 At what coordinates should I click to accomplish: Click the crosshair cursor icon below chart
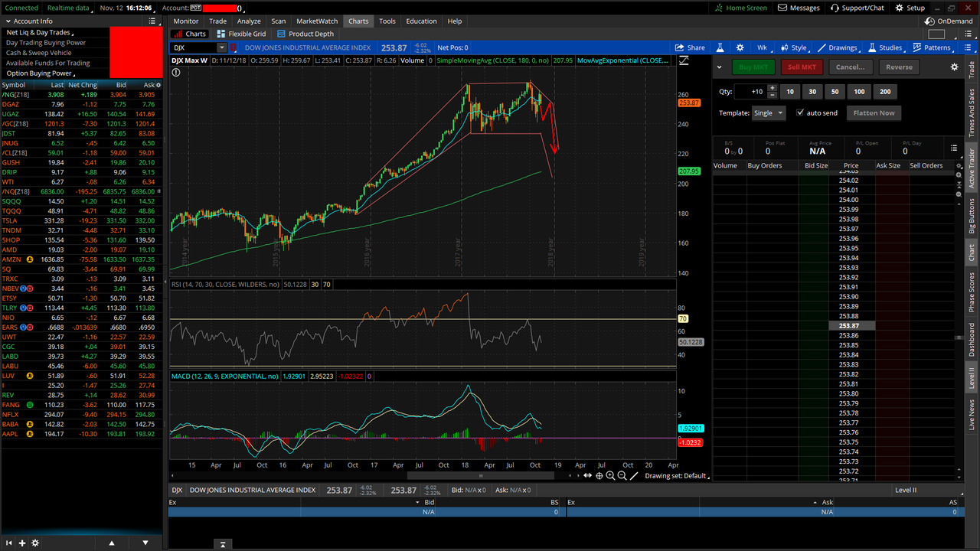point(599,476)
